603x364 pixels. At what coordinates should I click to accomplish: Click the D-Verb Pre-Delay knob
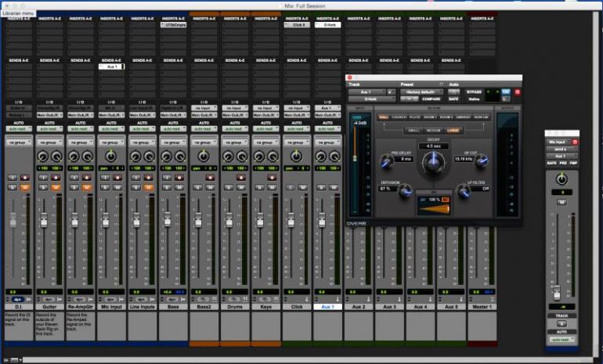[x=387, y=161]
